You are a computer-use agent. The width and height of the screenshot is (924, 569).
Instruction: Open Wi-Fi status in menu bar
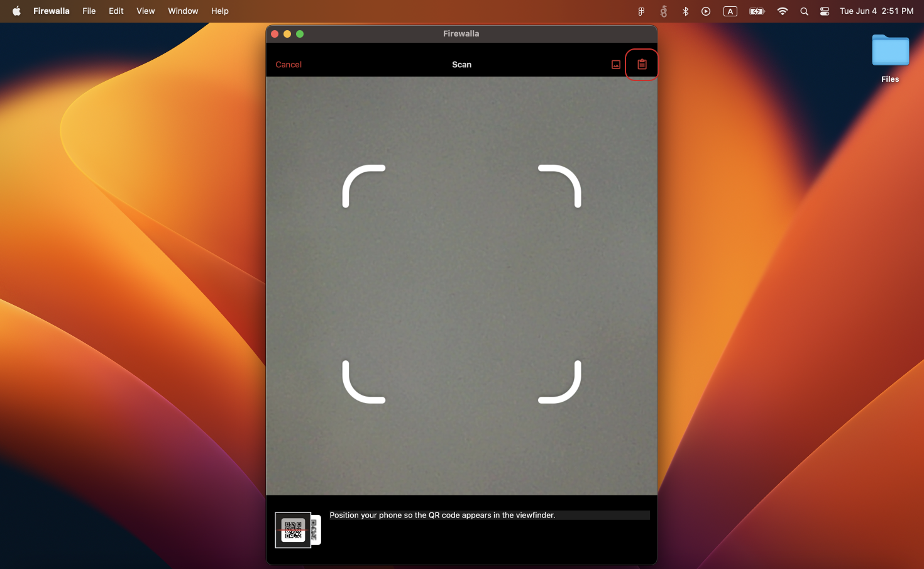[783, 11]
